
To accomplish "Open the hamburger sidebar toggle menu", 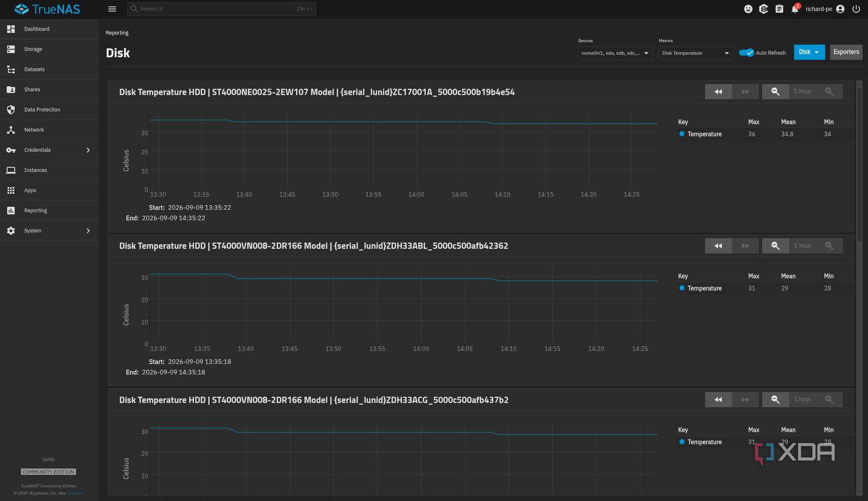I will point(112,9).
